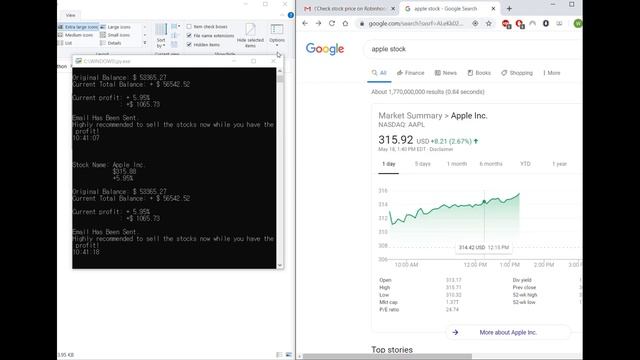Go back in Chrome browser
The width and height of the screenshot is (640, 360).
coord(305,23)
